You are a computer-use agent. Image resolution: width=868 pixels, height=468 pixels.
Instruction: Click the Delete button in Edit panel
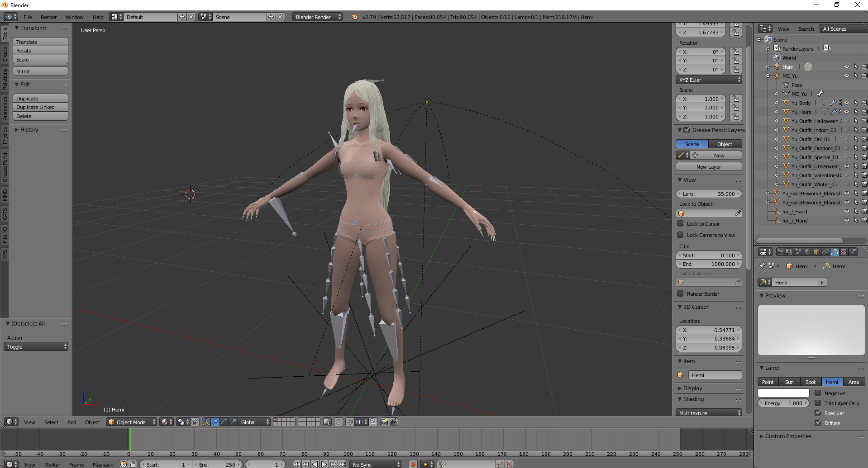pos(40,116)
